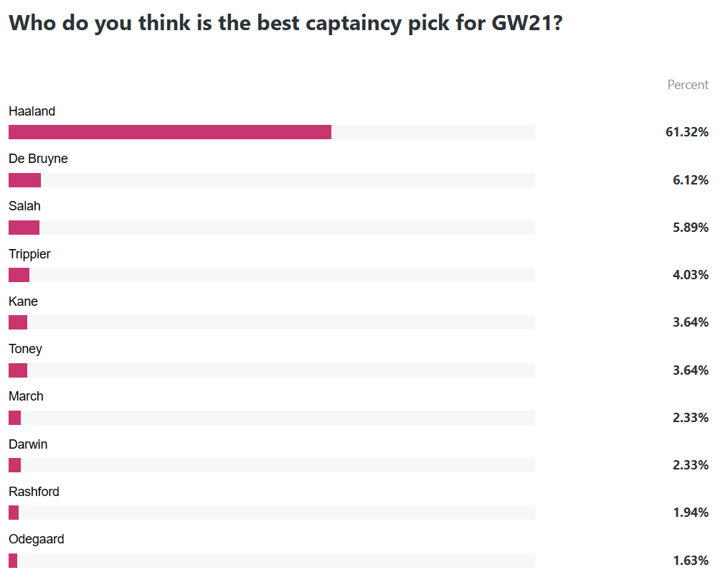
Task: Click the Haaland option label
Action: pyautogui.click(x=32, y=111)
